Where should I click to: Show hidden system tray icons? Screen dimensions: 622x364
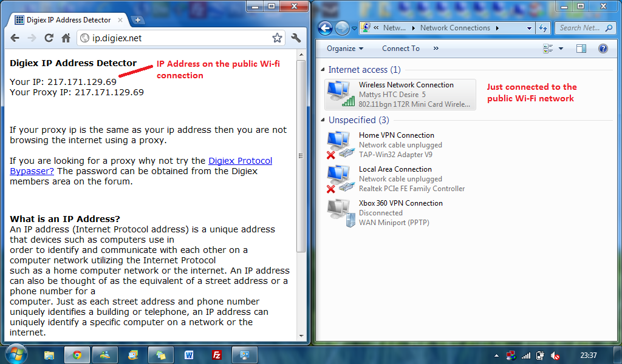(x=496, y=356)
